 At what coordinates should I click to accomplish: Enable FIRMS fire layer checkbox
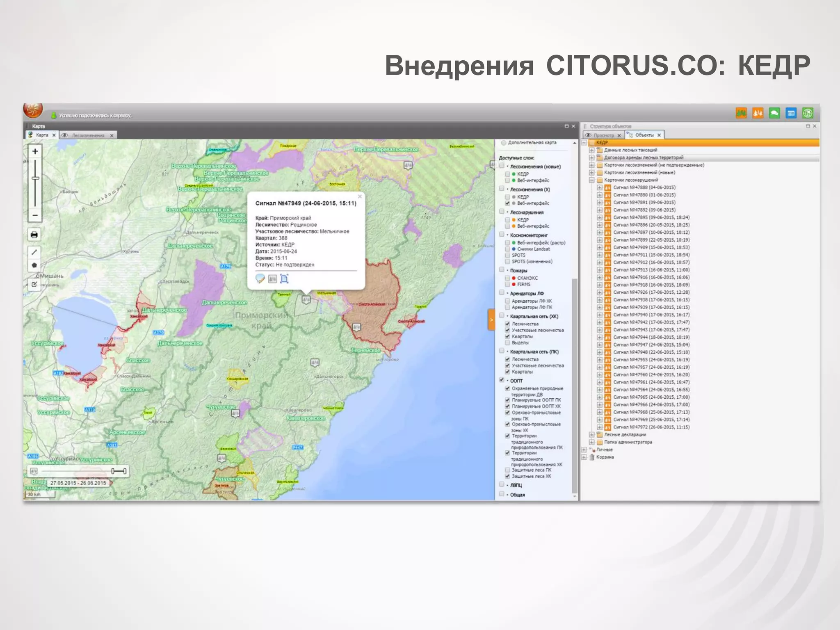click(508, 284)
